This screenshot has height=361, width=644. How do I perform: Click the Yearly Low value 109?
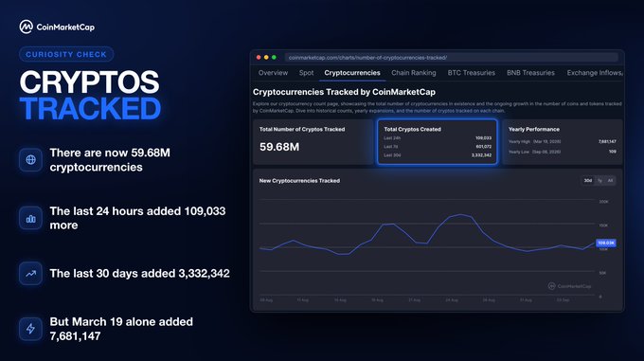point(613,152)
